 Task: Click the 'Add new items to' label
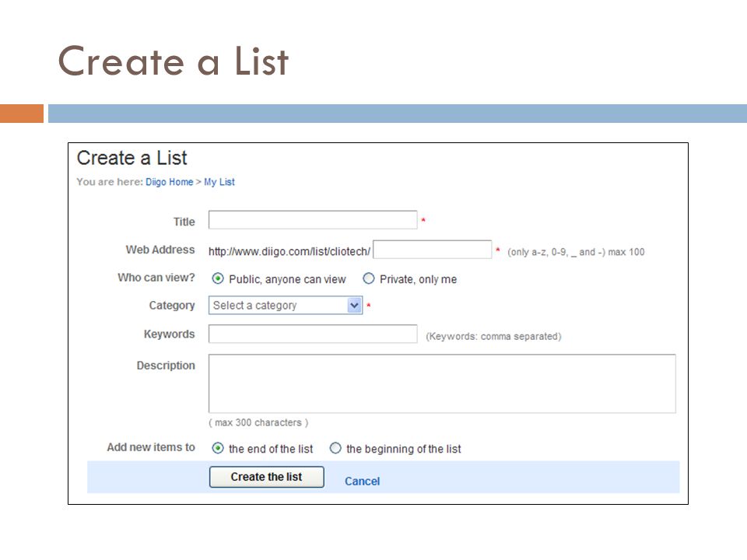click(x=151, y=447)
